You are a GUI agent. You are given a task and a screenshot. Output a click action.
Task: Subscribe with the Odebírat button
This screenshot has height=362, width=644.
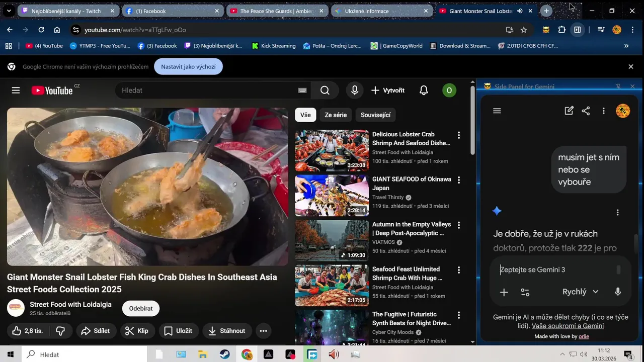coord(141,309)
